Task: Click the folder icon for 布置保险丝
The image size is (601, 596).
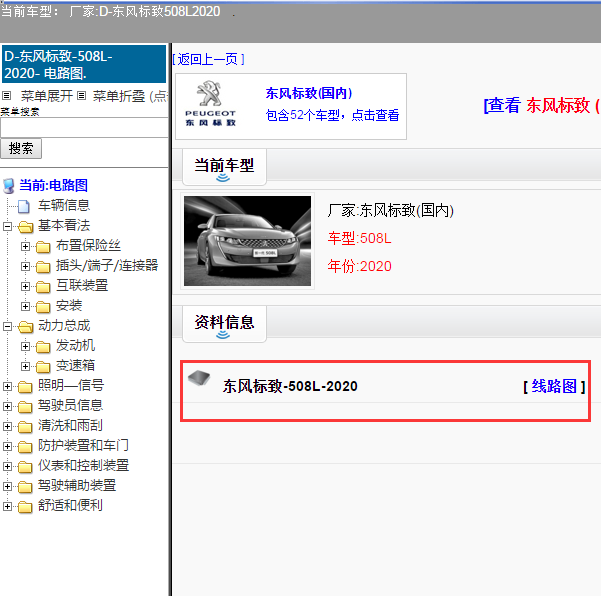Action: (x=43, y=247)
